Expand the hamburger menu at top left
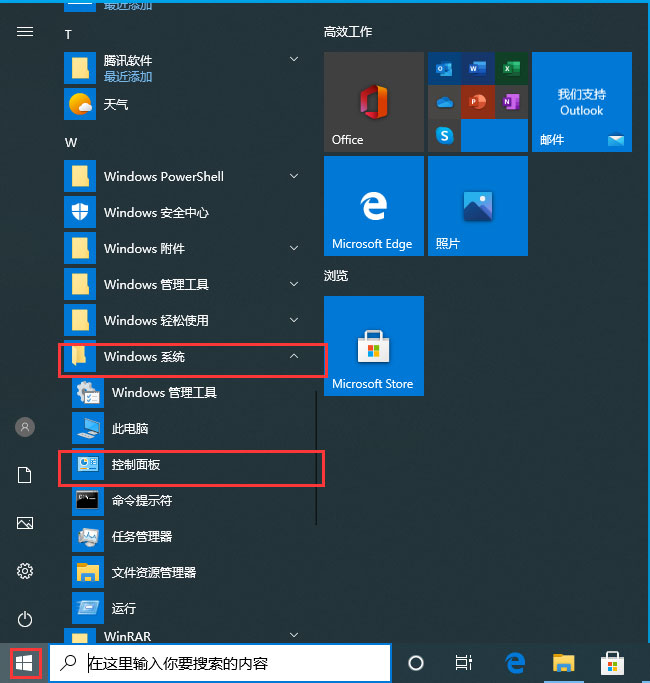 25,32
